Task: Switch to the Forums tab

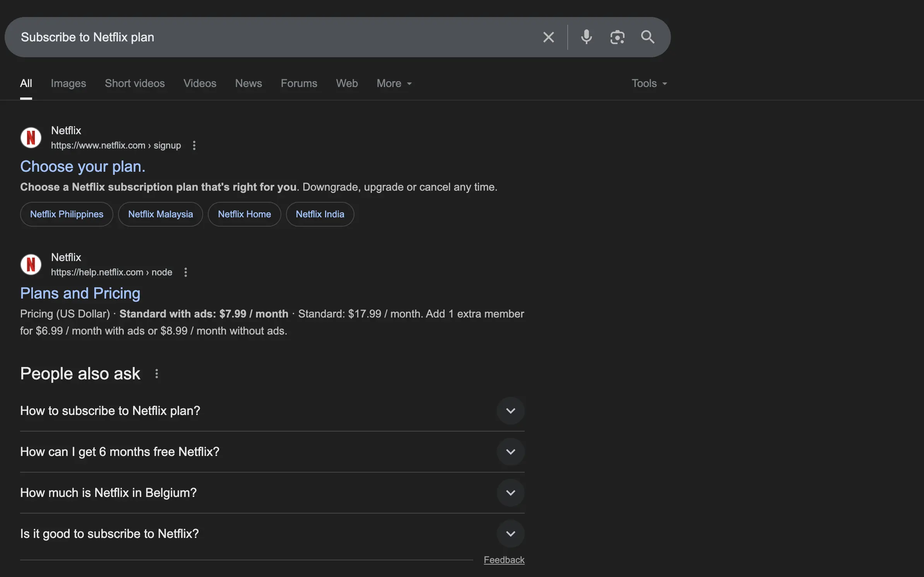Action: pyautogui.click(x=299, y=83)
